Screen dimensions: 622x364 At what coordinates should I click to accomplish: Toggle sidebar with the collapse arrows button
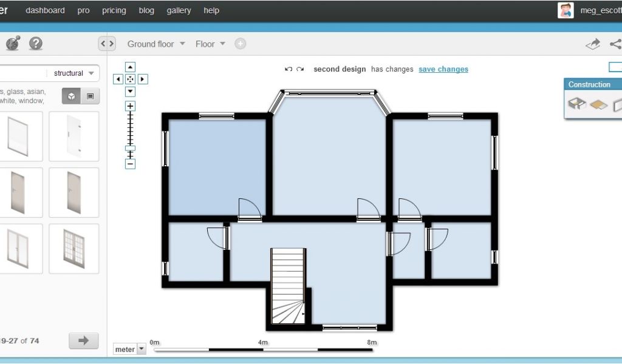pyautogui.click(x=107, y=44)
